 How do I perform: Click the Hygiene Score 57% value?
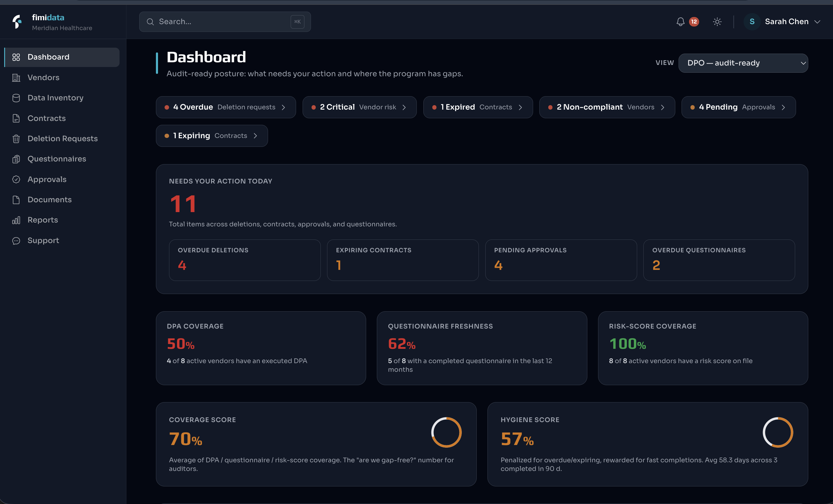pos(517,439)
